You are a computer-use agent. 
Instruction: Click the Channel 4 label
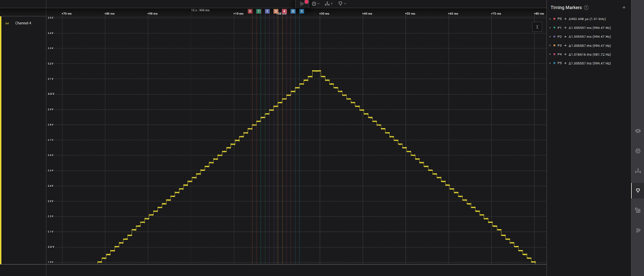click(x=23, y=23)
